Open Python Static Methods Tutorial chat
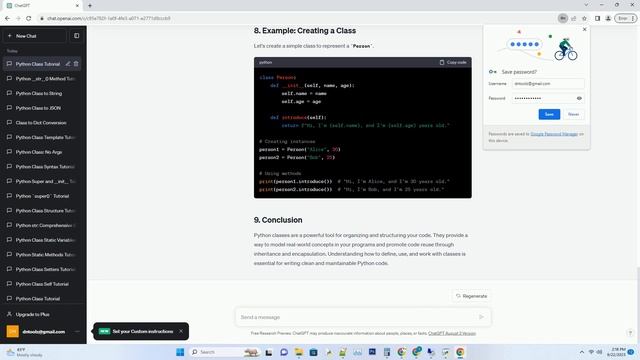640x360 pixels. click(42, 255)
